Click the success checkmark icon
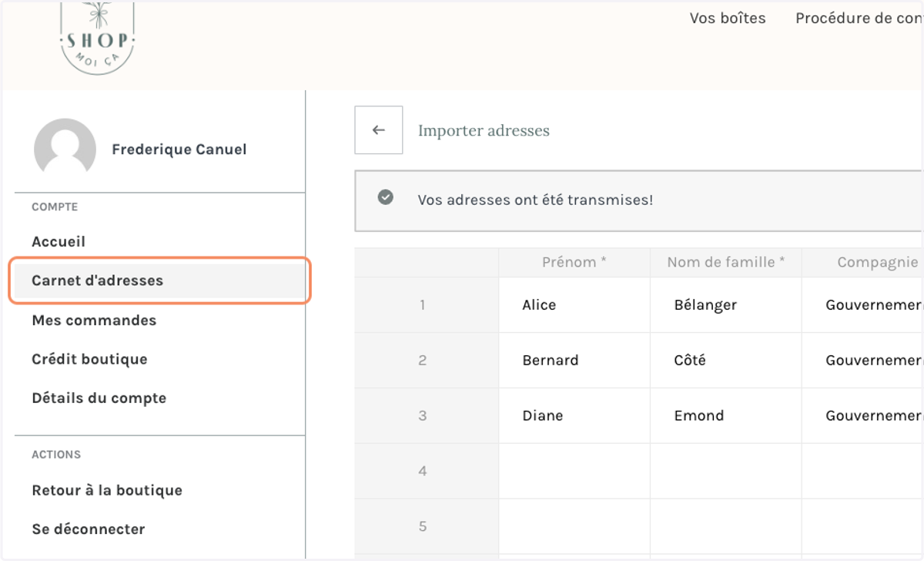This screenshot has width=924, height=561. 386,198
